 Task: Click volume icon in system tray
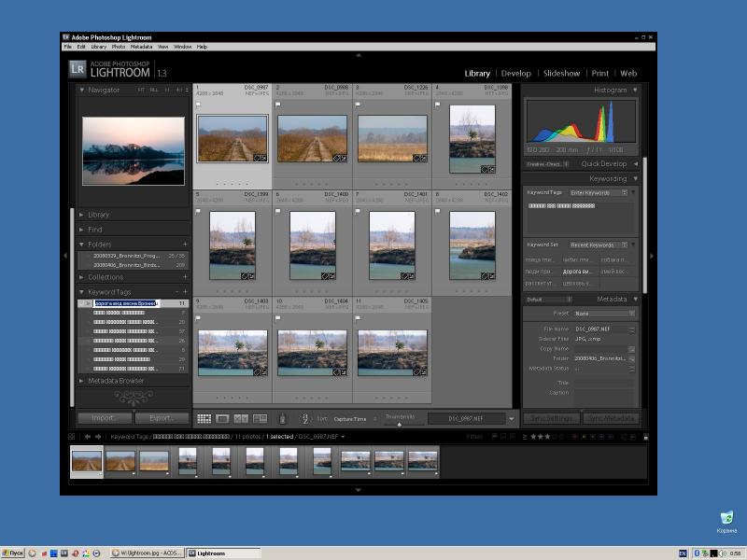(x=723, y=553)
